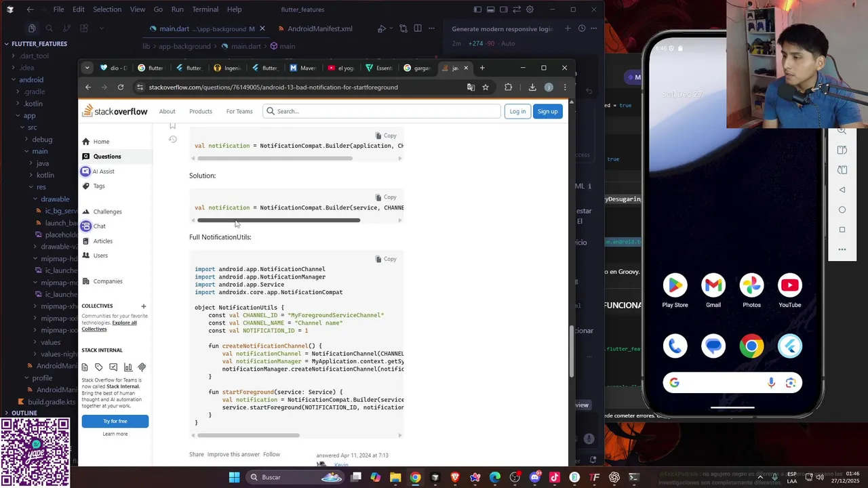Open a new browser tab
Screen dimensions: 868x488
[x=482, y=68]
